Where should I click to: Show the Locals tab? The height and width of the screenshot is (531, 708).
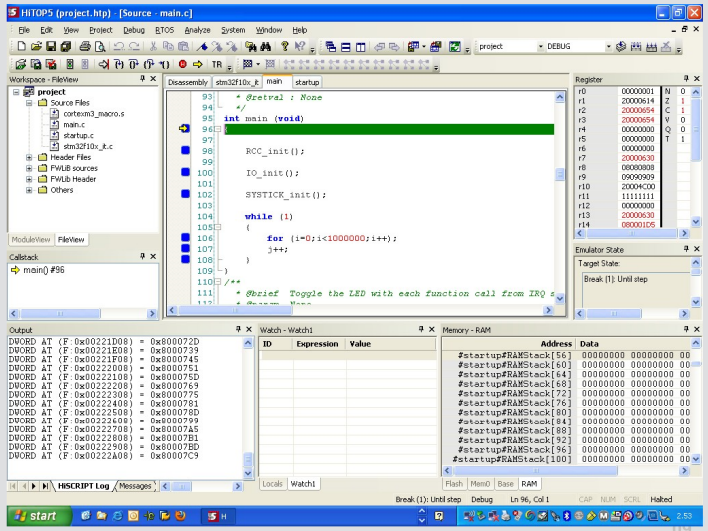272,484
